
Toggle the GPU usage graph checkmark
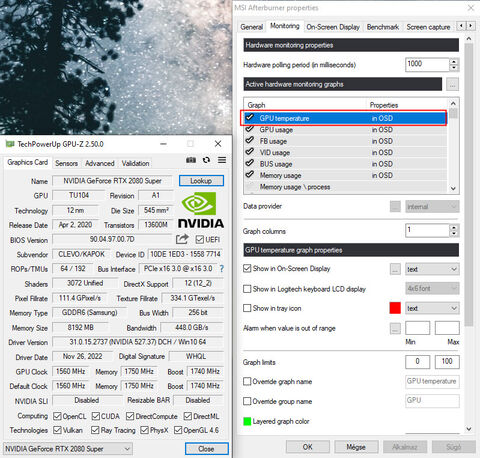(249, 129)
